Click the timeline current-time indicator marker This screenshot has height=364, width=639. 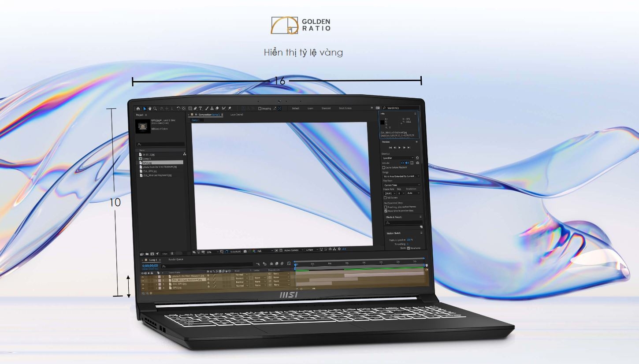pos(295,265)
